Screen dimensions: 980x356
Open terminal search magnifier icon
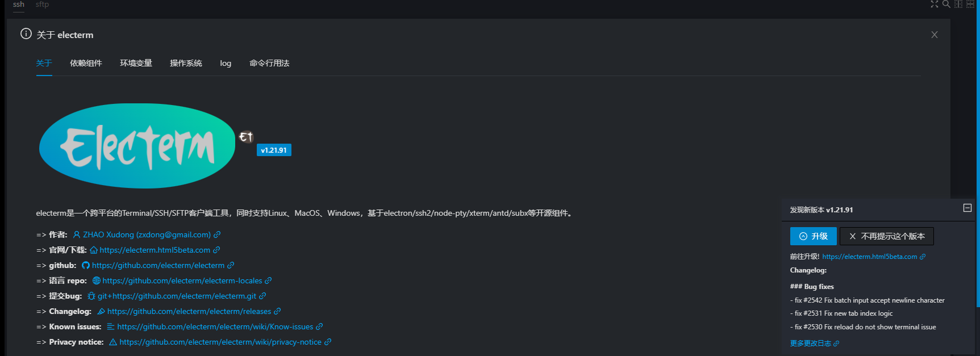pyautogui.click(x=946, y=4)
